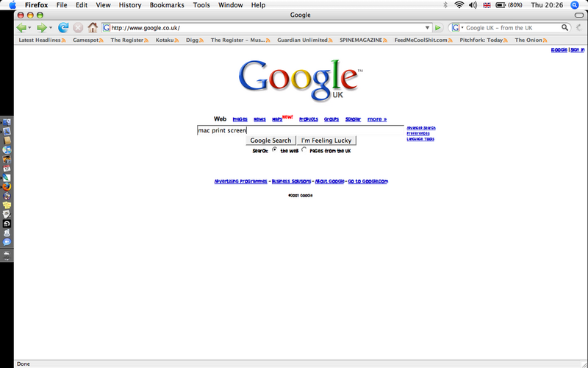
Task: Open the Bookmarks menu
Action: (167, 5)
